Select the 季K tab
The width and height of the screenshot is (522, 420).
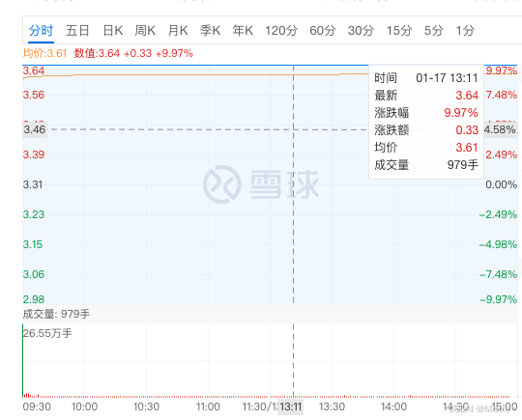210,31
